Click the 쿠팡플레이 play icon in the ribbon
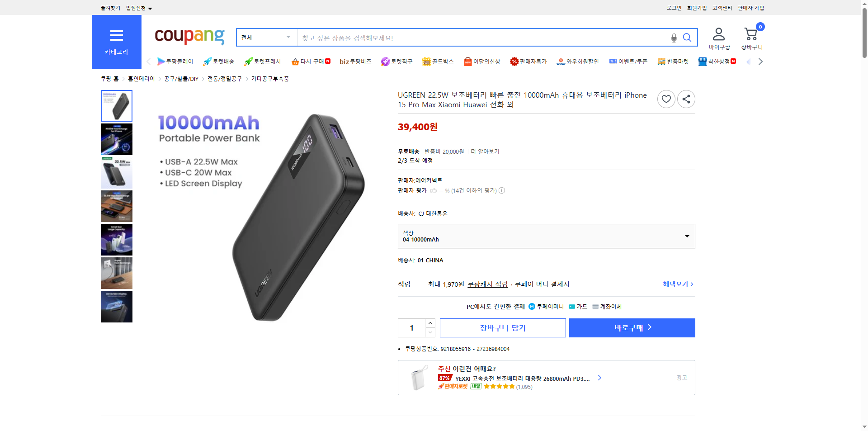This screenshot has height=431, width=868. [161, 61]
